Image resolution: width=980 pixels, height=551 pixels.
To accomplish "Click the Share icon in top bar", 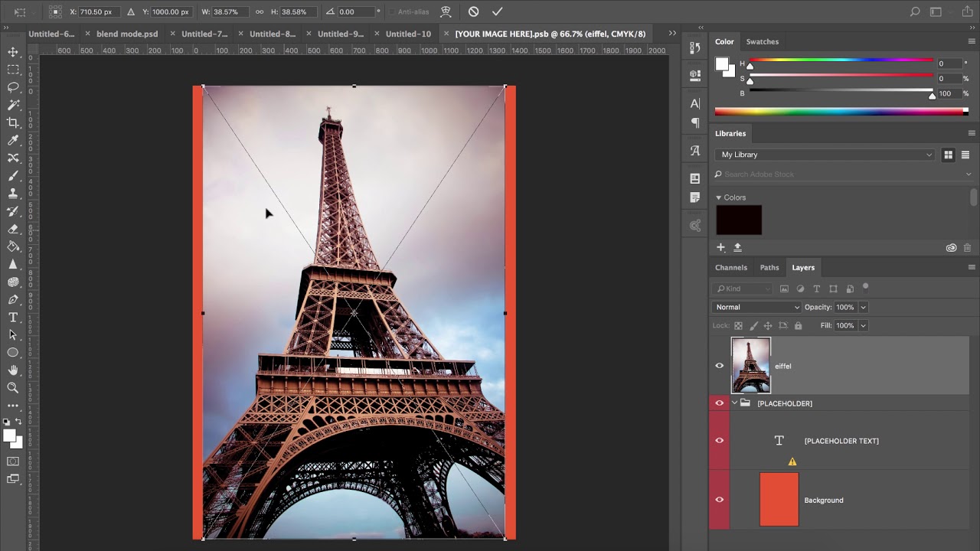I will coord(966,11).
